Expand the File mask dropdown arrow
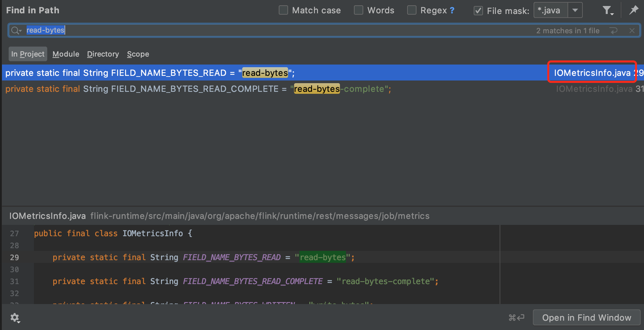Screen dimensions: 644x330 tap(575, 10)
